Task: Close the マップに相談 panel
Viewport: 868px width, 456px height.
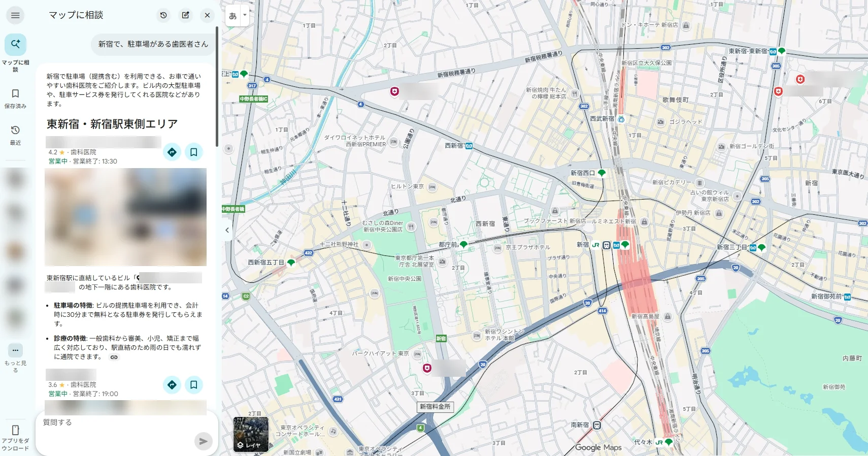Action: pyautogui.click(x=207, y=15)
